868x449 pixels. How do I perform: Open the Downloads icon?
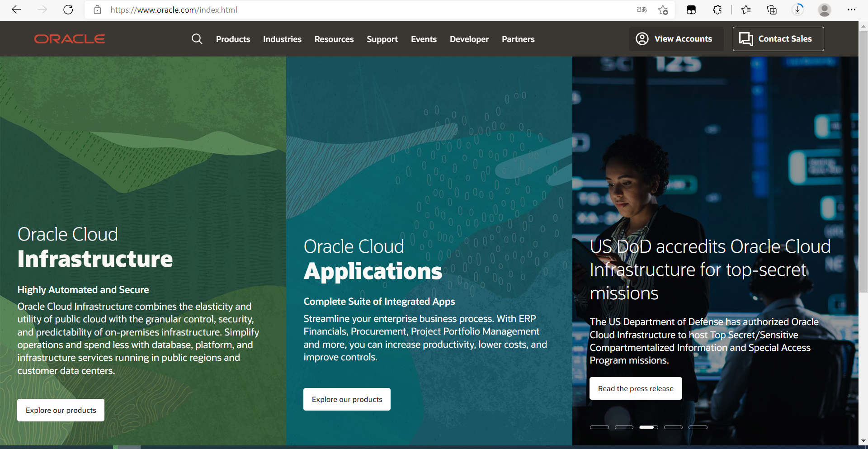[x=798, y=9]
